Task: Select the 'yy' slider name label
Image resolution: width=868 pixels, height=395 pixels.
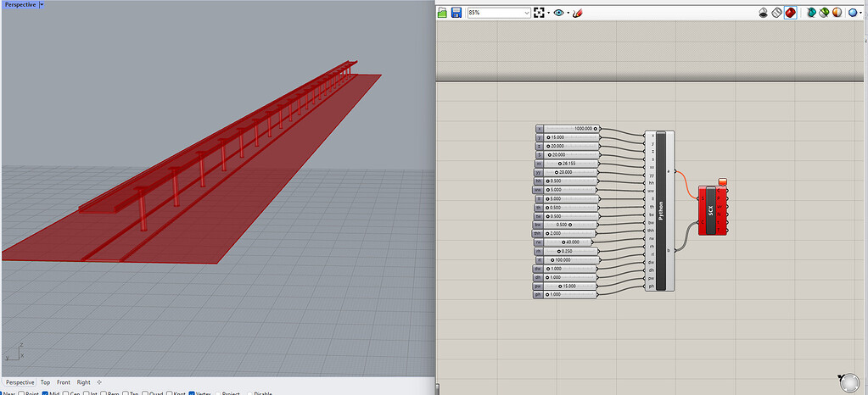Action: (x=538, y=173)
